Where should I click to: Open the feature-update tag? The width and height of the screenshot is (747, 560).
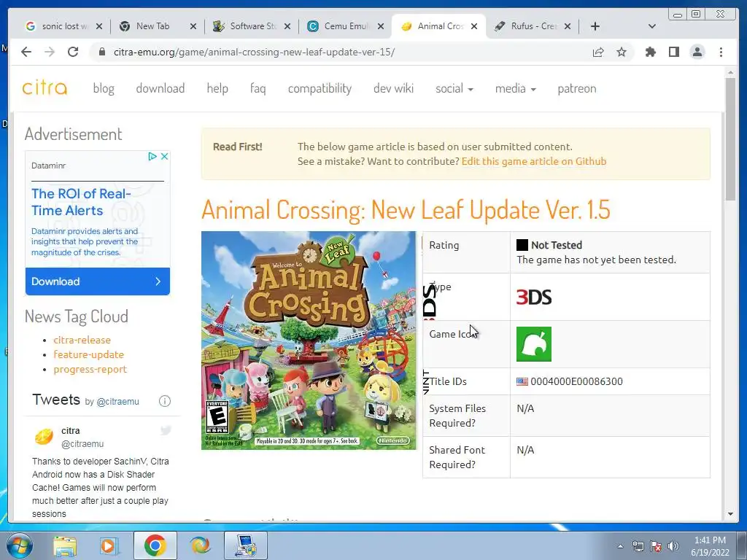click(88, 355)
